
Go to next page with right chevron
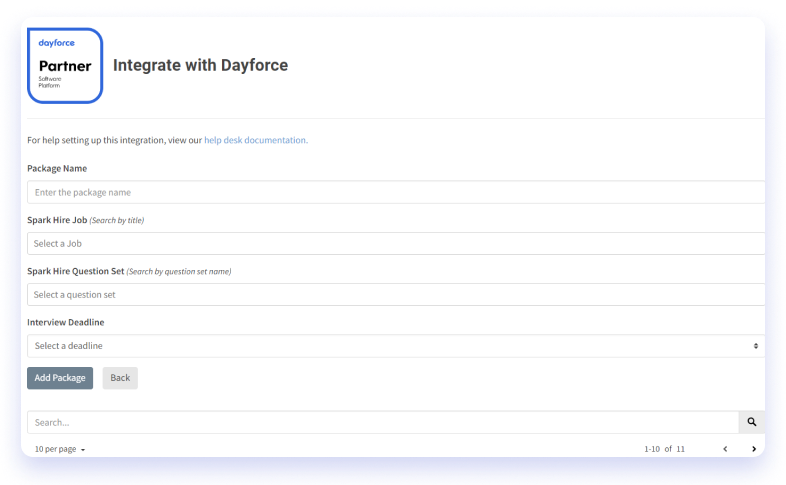click(754, 449)
